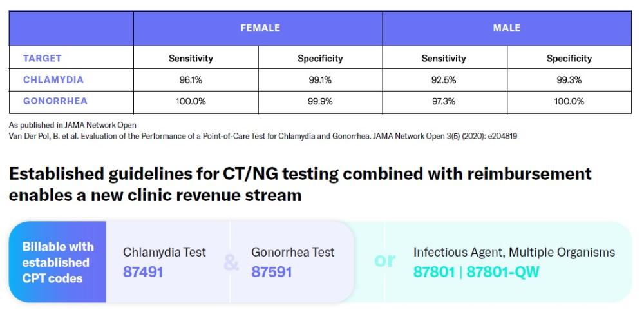The height and width of the screenshot is (321, 644).
Task: Click the FEMALE column group header
Action: [x=260, y=28]
